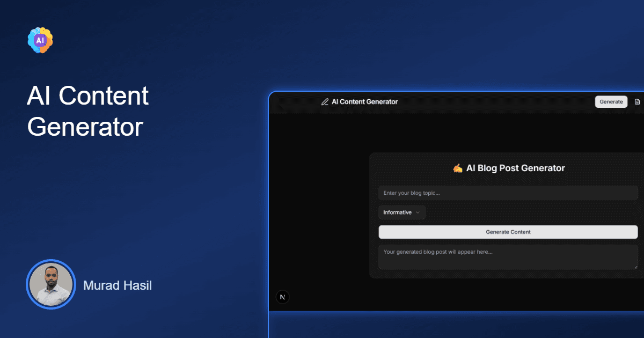
Task: Select a different tone from the tone selector
Action: pyautogui.click(x=402, y=212)
